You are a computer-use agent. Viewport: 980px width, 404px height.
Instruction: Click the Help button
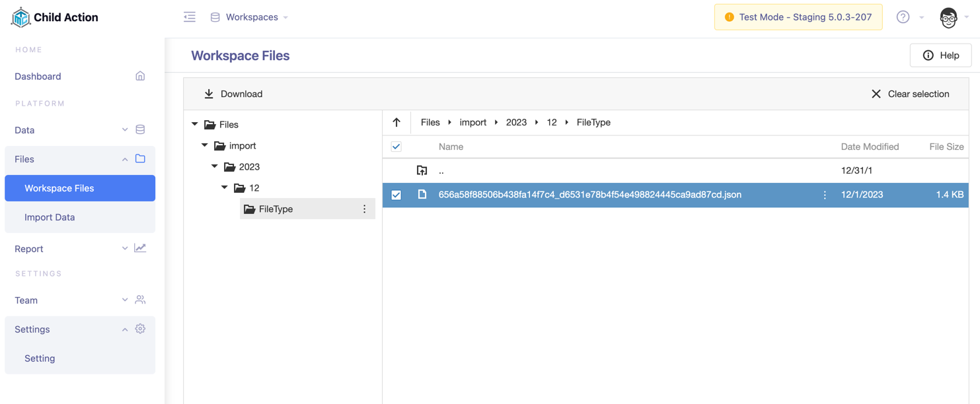pos(940,55)
